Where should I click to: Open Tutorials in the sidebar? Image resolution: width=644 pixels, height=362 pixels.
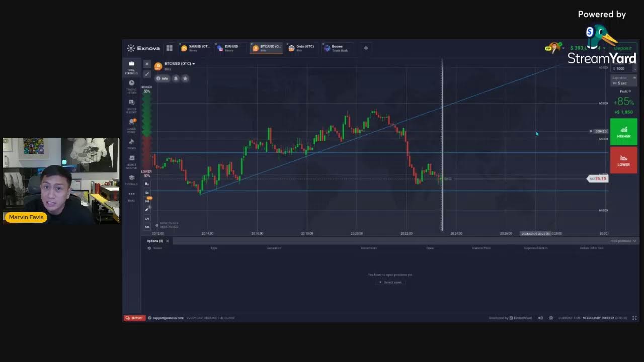131,179
